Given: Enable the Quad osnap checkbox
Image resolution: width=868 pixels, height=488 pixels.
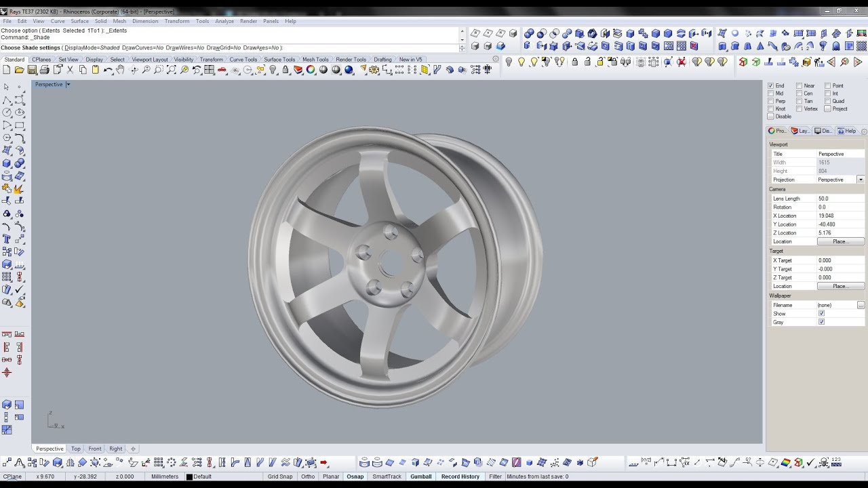Looking at the screenshot, I should (828, 101).
